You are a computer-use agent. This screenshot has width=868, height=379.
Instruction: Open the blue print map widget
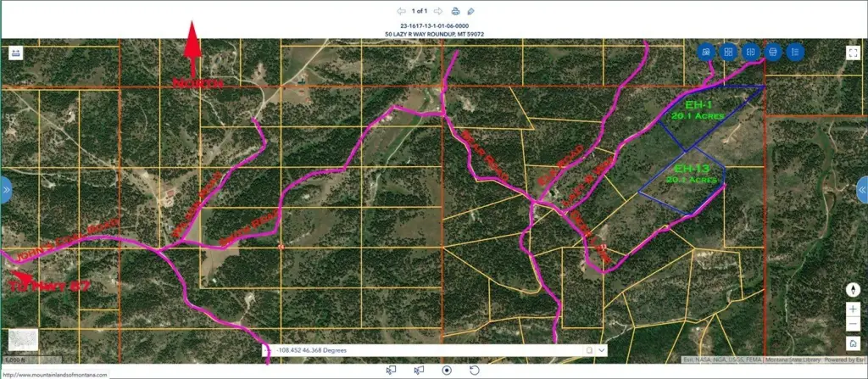772,52
